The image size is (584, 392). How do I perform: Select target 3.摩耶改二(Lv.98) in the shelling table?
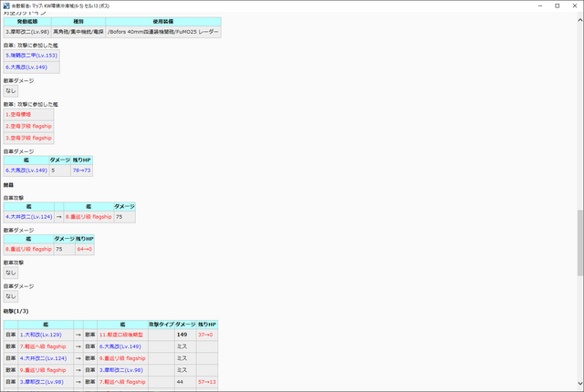(122, 370)
